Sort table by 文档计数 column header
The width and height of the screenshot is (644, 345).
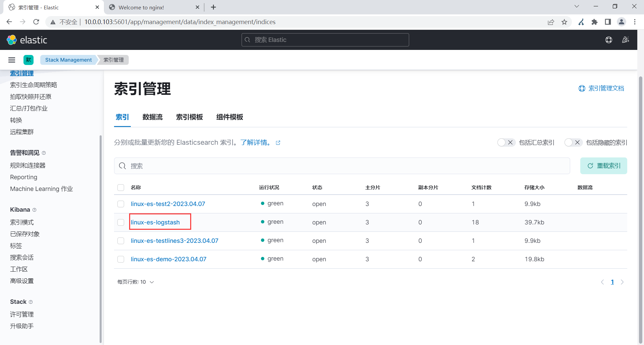[x=481, y=188]
